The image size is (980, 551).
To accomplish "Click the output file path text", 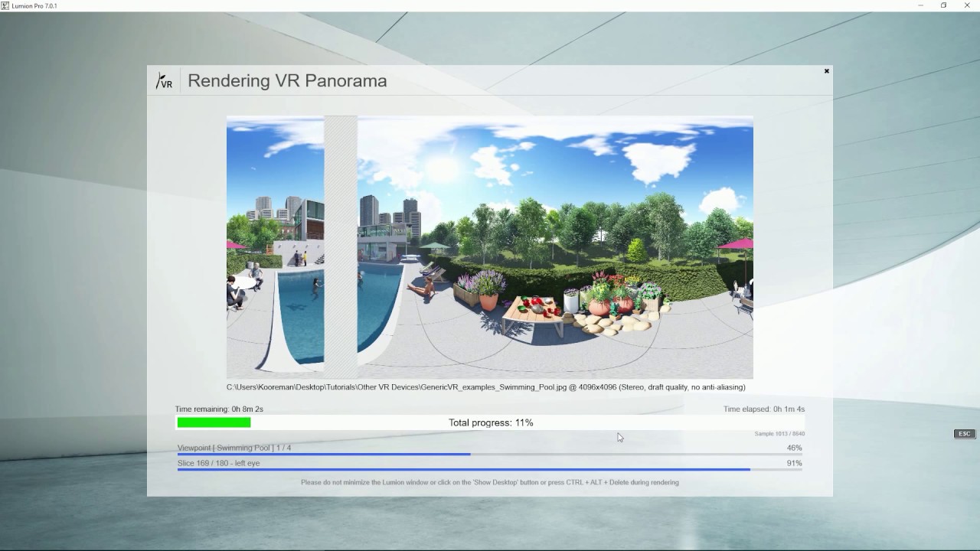I will pyautogui.click(x=485, y=387).
